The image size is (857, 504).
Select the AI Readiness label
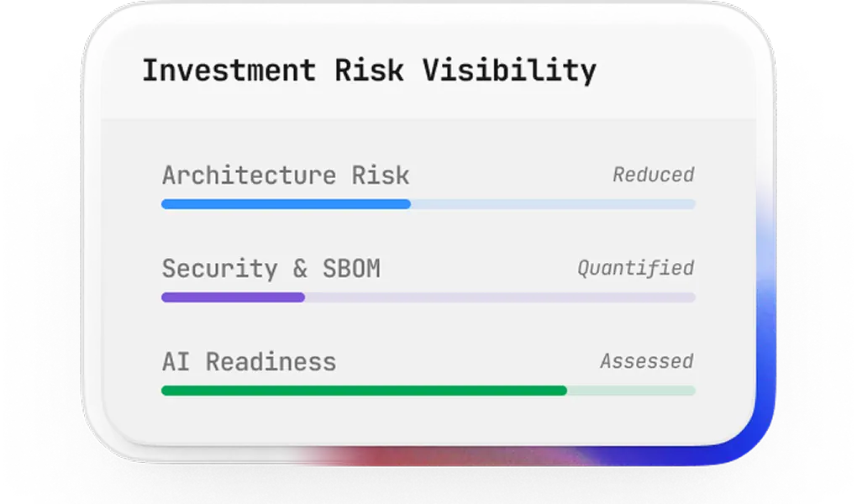click(x=250, y=362)
